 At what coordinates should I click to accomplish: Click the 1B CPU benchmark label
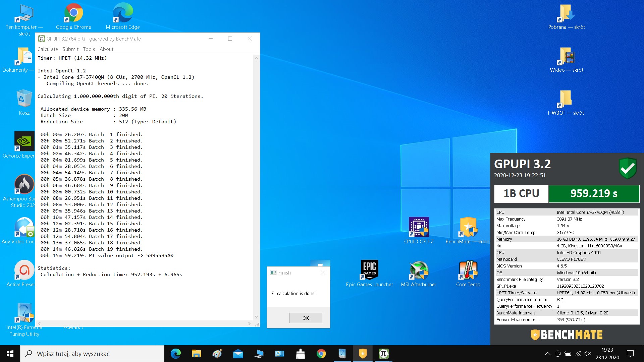[521, 193]
